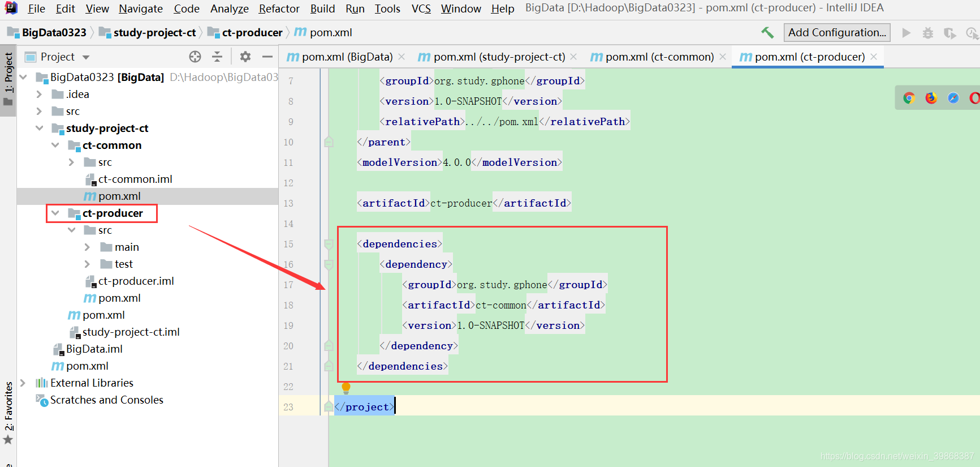The image size is (980, 467).
Task: Click the Collapse All icon in the Project panel
Action: click(217, 57)
